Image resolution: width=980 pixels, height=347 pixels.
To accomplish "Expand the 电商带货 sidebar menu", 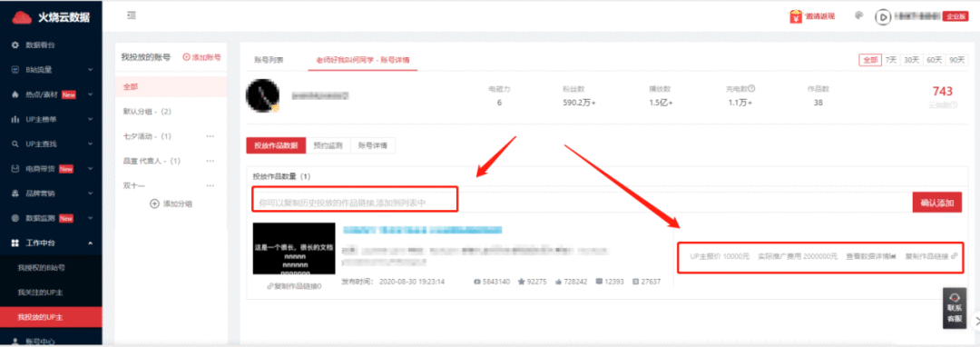I will tap(51, 169).
